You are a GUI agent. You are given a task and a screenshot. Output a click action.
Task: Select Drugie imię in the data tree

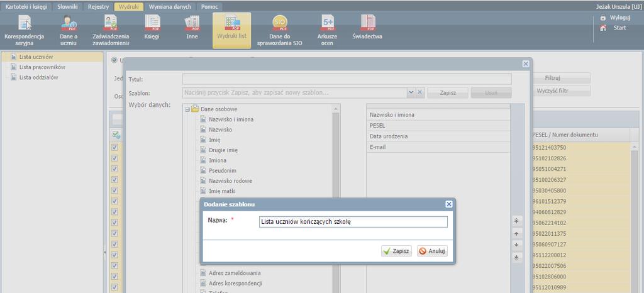pyautogui.click(x=223, y=150)
